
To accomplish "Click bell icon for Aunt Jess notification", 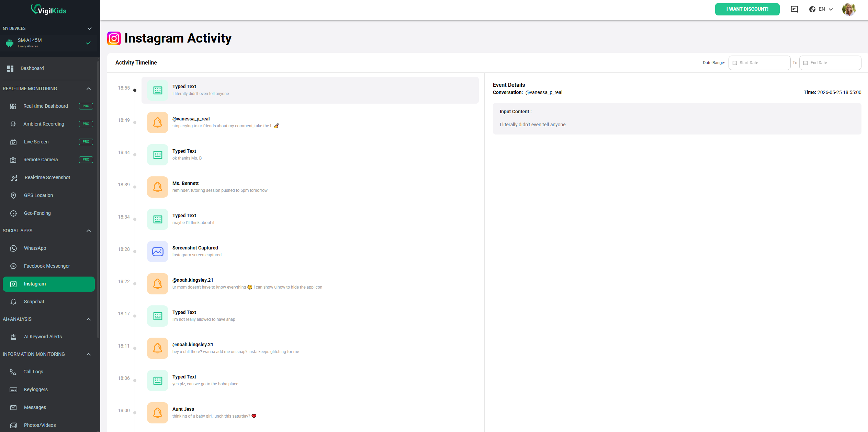I will pos(158,413).
